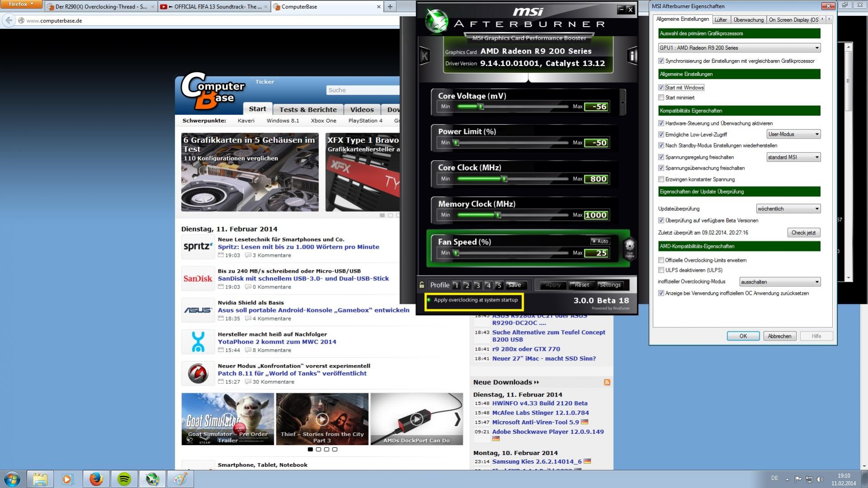Toggle 'Nach Standby-Modus Einstellungen wiederherstellen'
The height and width of the screenshot is (488, 868).
click(x=661, y=146)
